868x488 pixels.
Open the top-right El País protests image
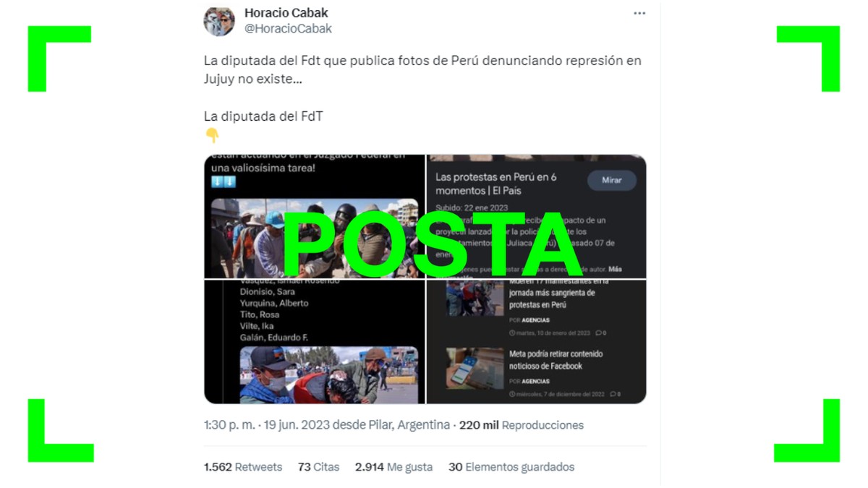point(537,216)
